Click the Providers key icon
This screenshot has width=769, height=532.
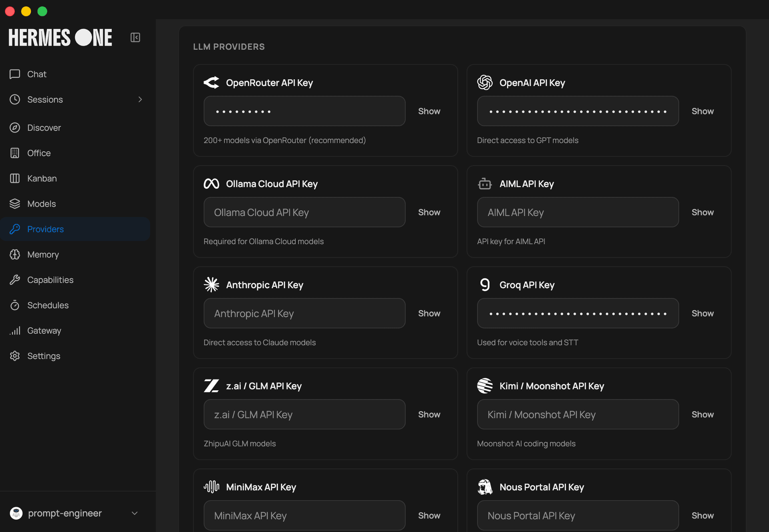pyautogui.click(x=15, y=229)
